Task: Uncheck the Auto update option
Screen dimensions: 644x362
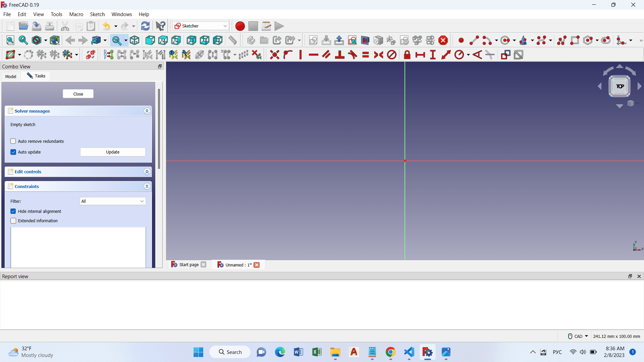Action: (13, 152)
